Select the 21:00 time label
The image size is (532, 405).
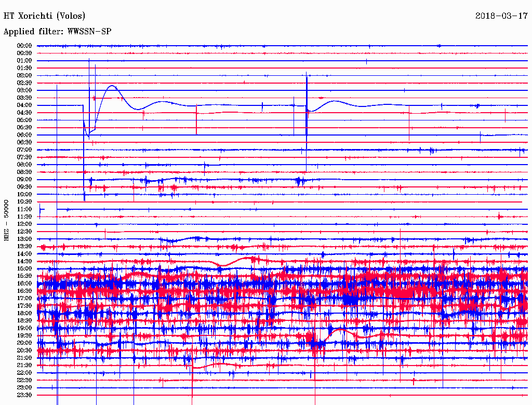coord(24,358)
